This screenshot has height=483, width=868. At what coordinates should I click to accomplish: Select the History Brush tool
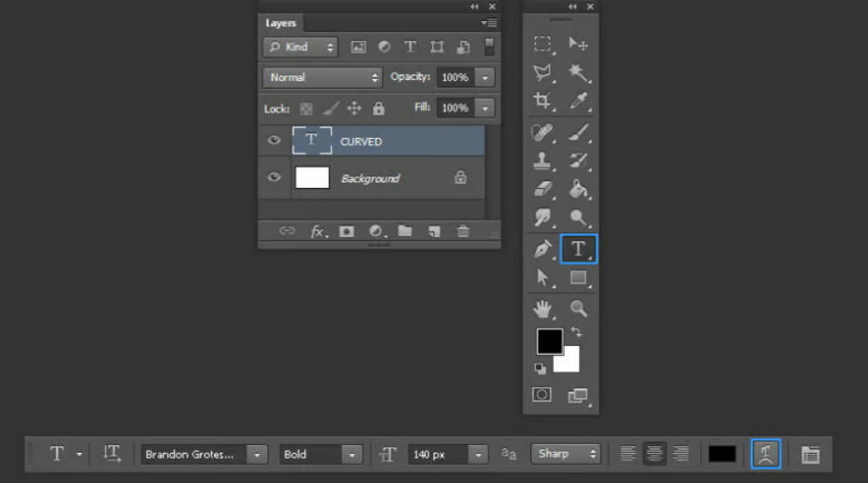[578, 161]
